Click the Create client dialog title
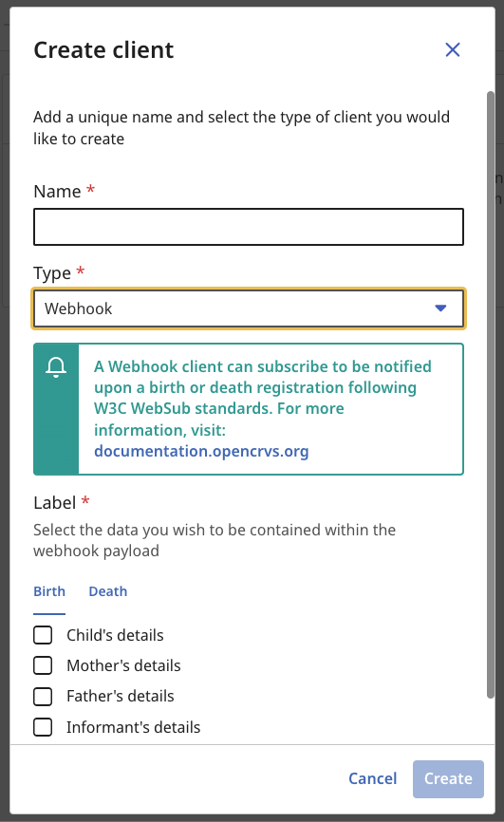Screen dimensions: 504x822 point(103,50)
